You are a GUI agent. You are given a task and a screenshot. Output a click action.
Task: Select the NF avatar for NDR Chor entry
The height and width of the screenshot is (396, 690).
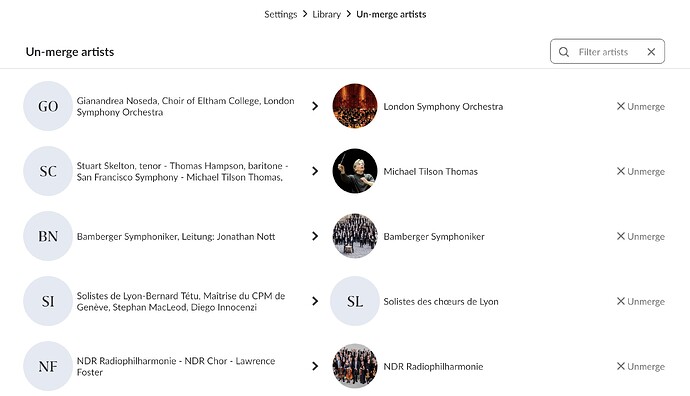pyautogui.click(x=48, y=366)
